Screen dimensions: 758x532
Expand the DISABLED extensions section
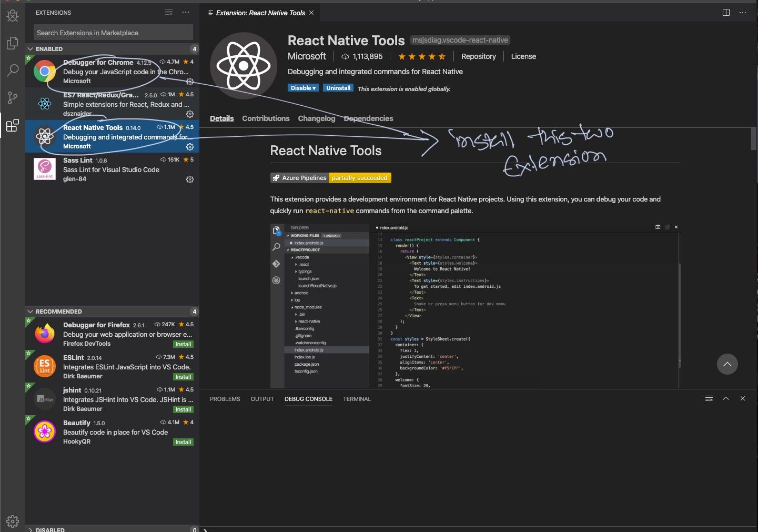(x=112, y=529)
